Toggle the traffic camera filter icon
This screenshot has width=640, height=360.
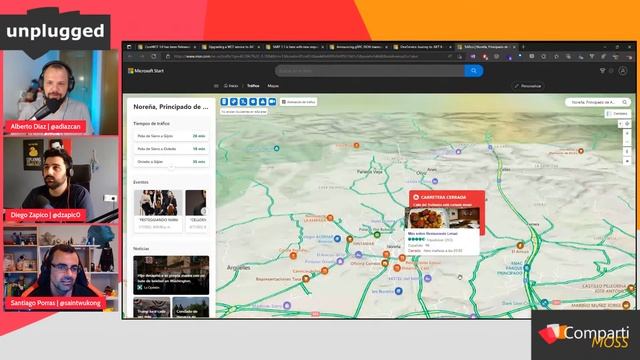pos(272,102)
